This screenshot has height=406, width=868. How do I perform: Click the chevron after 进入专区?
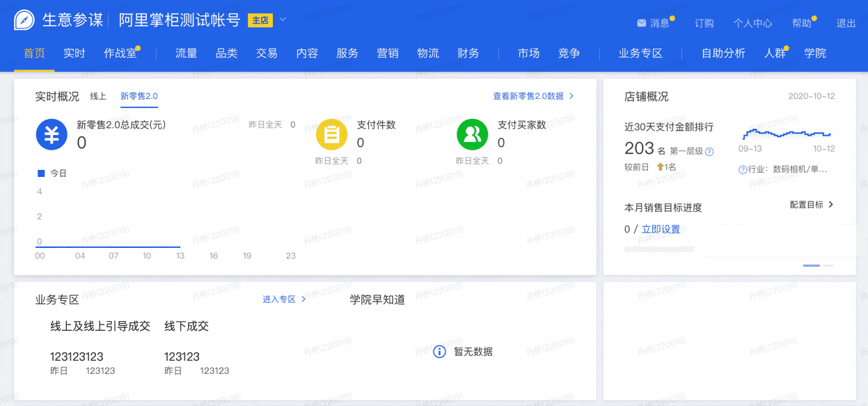[x=303, y=299]
